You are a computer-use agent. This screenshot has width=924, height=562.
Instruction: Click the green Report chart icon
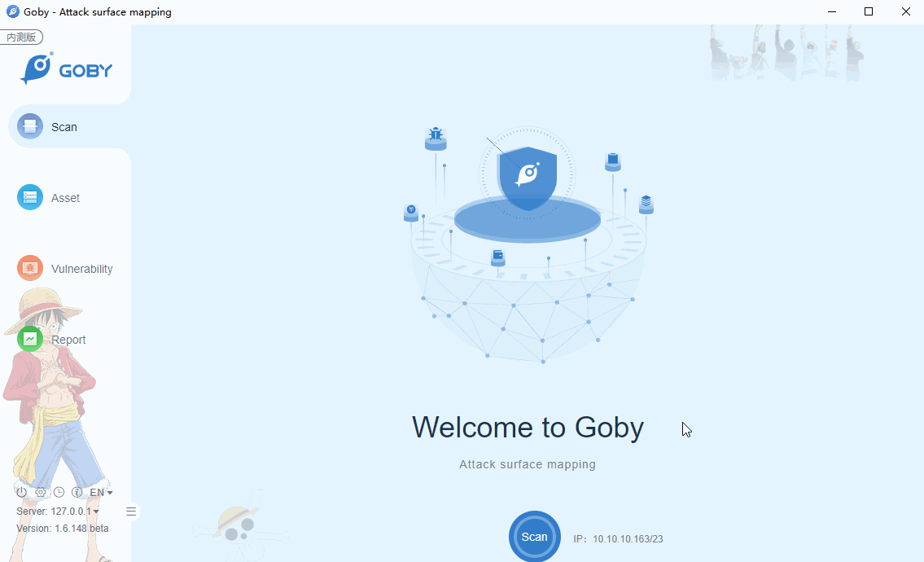(30, 339)
